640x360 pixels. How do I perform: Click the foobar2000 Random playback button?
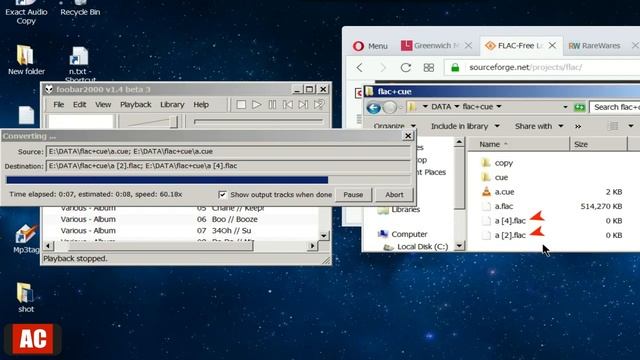(x=319, y=105)
